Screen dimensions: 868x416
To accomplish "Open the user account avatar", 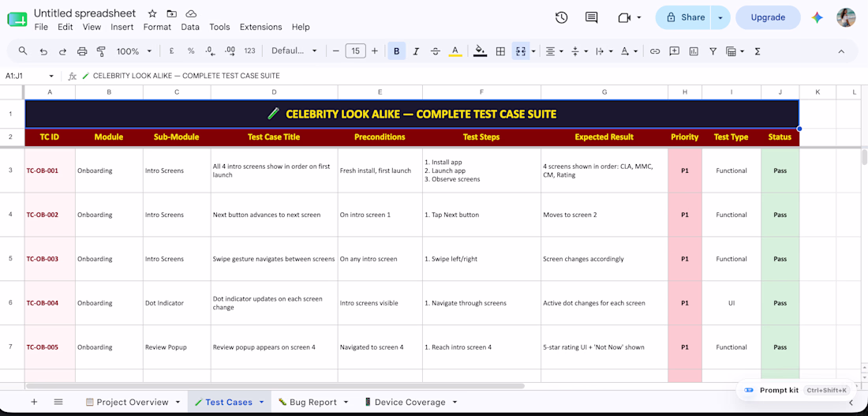I will pyautogui.click(x=846, y=17).
